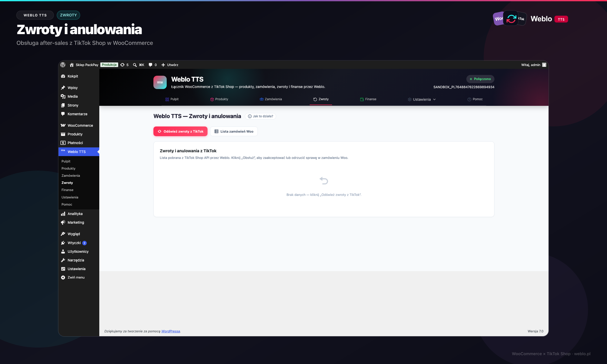Click the Media icon in sidebar
The image size is (607, 364).
click(x=63, y=96)
